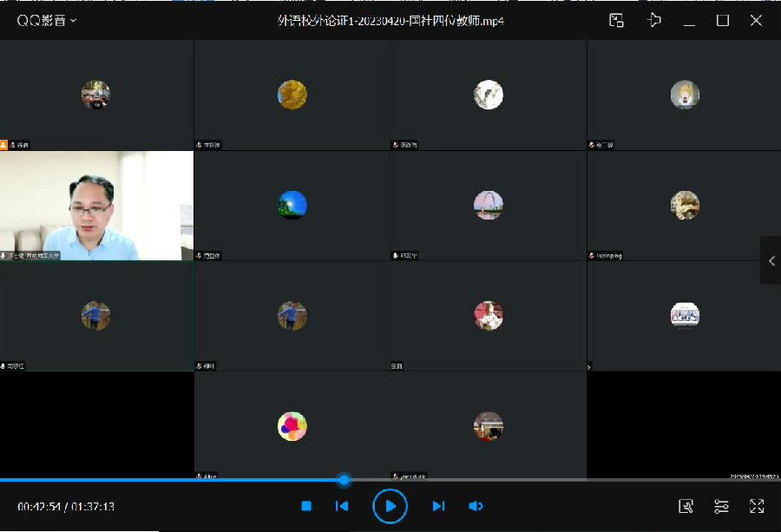Click the elapsed and total time display
The image size is (781, 532).
[x=66, y=507]
